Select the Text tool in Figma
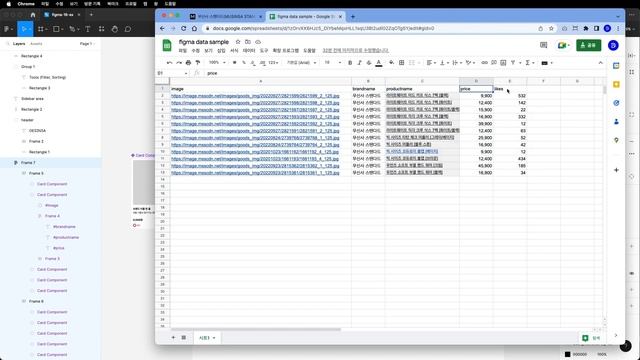Image resolution: width=640 pixels, height=360 pixels. pyautogui.click(x=88, y=29)
